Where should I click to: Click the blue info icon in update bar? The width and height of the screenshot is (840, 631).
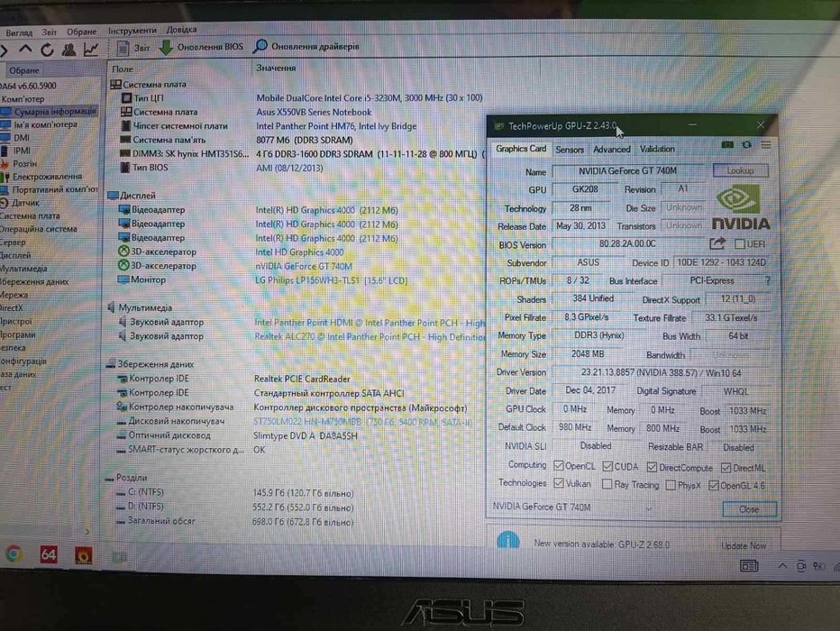click(507, 540)
